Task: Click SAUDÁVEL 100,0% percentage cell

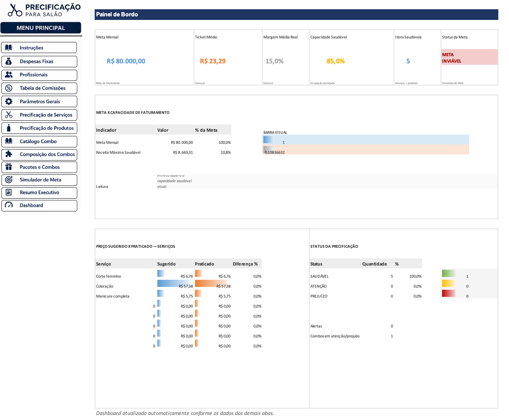Action: [415, 276]
